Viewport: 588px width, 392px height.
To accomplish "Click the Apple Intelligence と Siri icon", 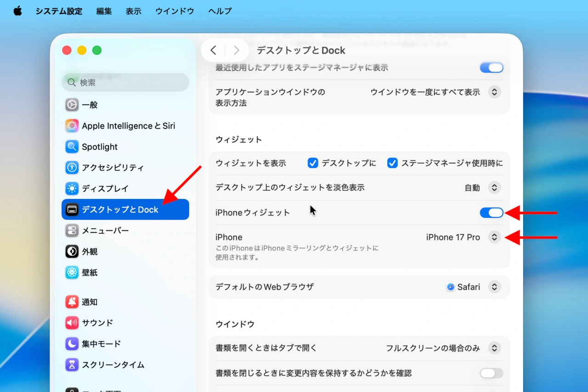I will point(72,125).
